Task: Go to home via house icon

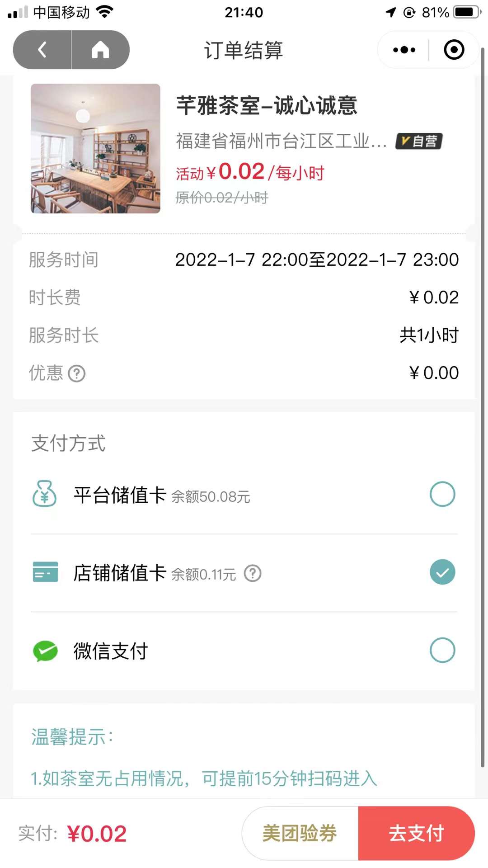Action: (100, 50)
